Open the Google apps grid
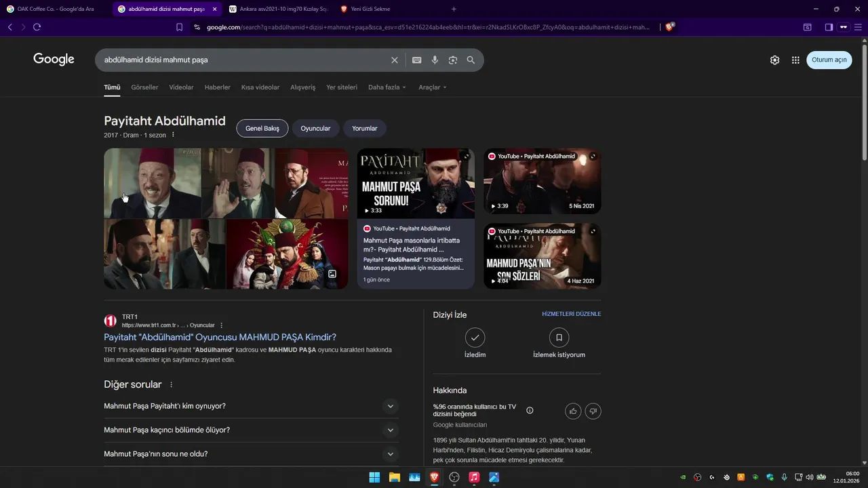Image resolution: width=868 pixels, height=488 pixels. 795,60
